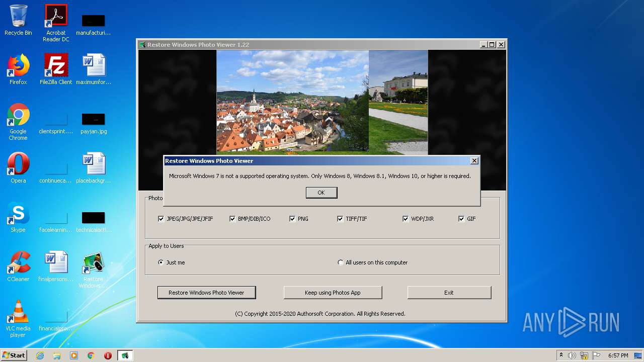Open the Recycle Bin desktop icon
644x362 pixels.
[x=18, y=21]
